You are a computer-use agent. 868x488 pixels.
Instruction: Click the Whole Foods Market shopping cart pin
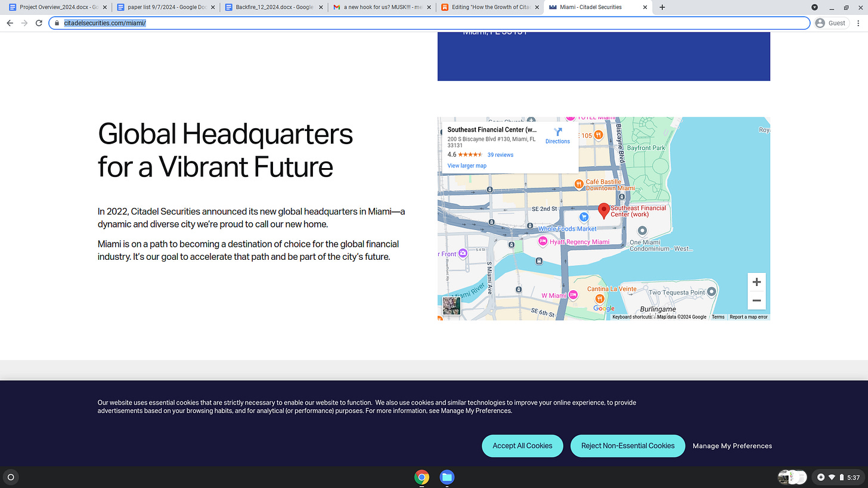click(584, 217)
